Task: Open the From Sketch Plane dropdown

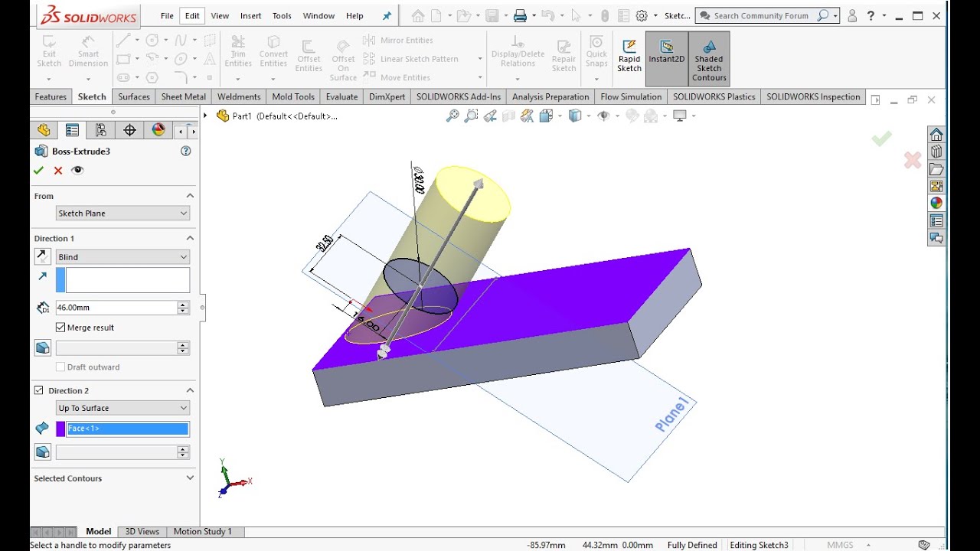Action: (122, 214)
